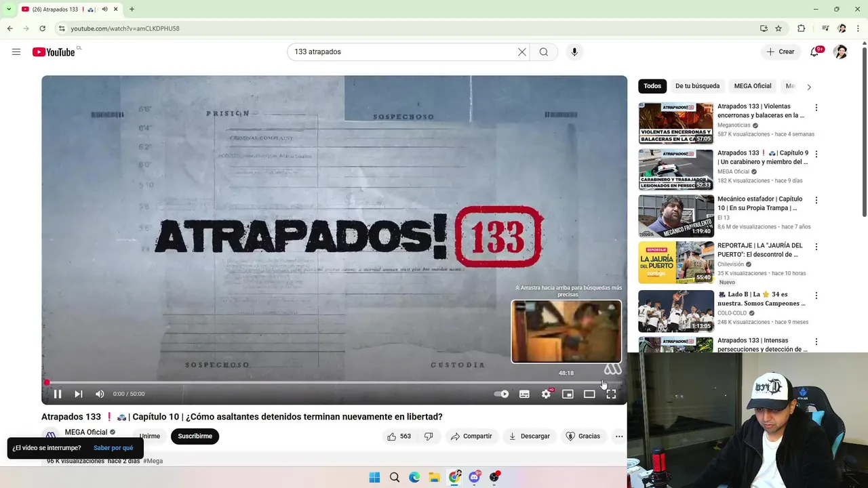Mute the video player volume icon
Screen dimensions: 868x488
click(100, 394)
